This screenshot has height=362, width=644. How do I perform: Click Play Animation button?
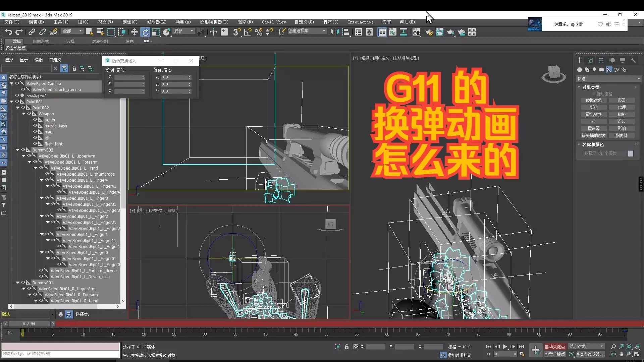pos(505,347)
